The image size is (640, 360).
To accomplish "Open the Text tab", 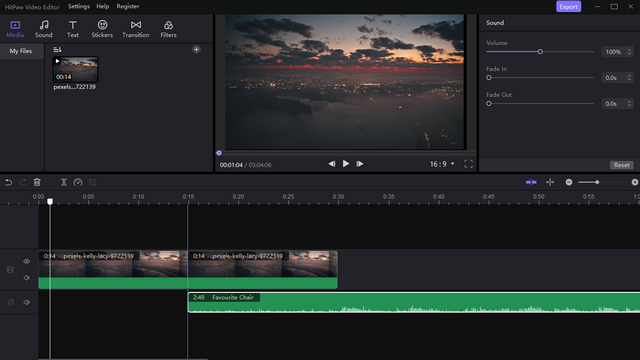I will pyautogui.click(x=73, y=29).
